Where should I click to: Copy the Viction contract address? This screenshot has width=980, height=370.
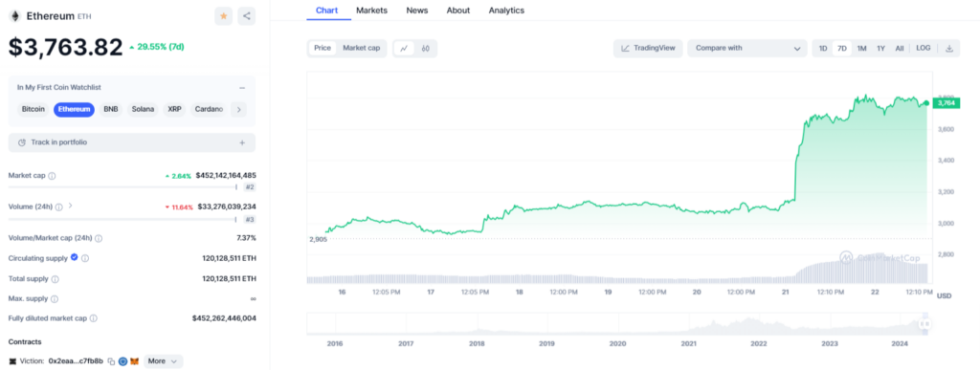click(x=111, y=361)
